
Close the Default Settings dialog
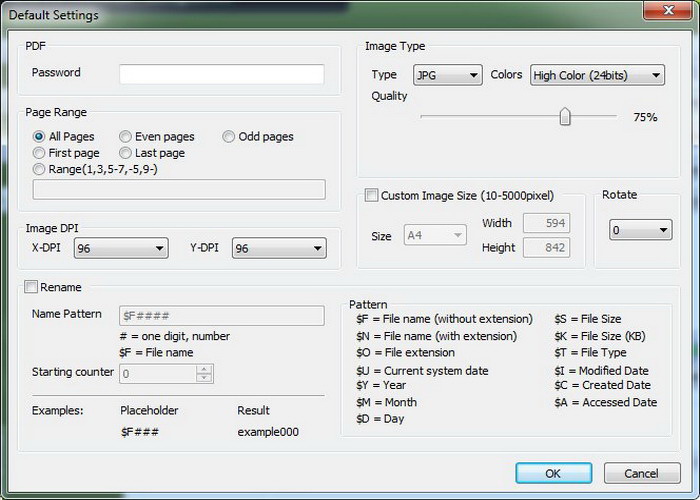pyautogui.click(x=668, y=10)
